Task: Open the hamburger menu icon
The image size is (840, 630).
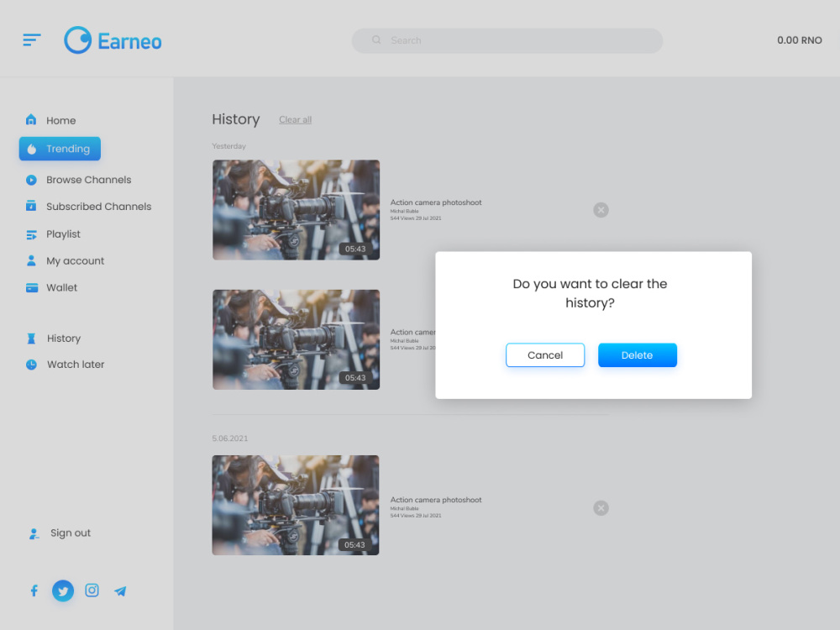Action: click(32, 40)
